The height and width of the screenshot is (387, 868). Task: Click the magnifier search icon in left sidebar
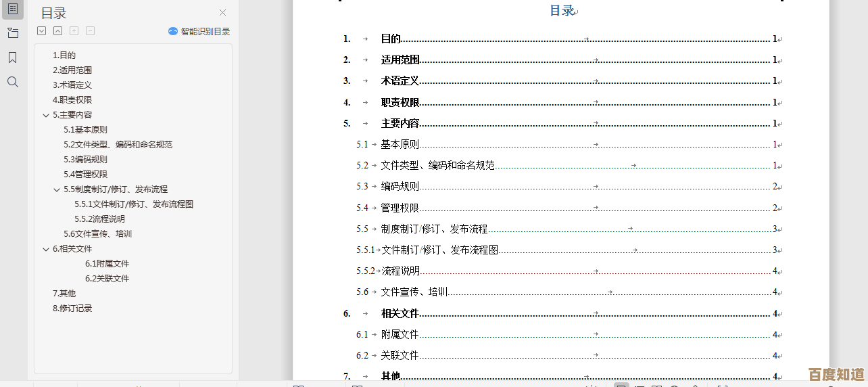(12, 82)
